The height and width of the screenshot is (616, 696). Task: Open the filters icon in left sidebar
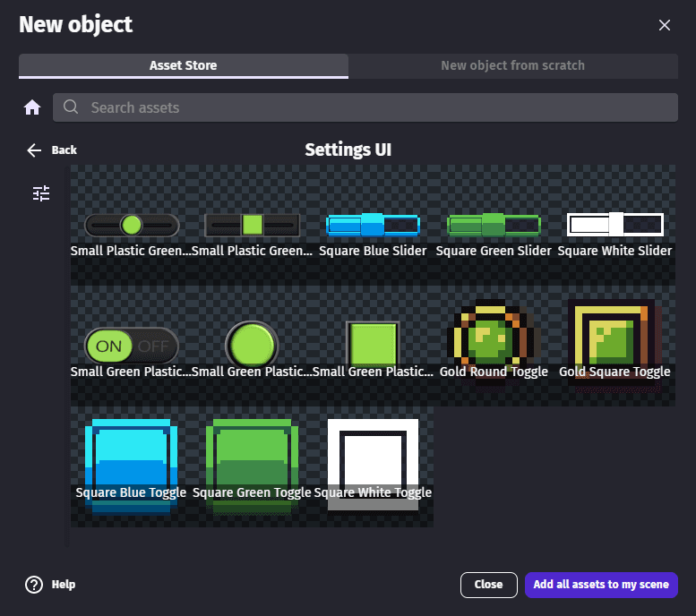(x=41, y=193)
